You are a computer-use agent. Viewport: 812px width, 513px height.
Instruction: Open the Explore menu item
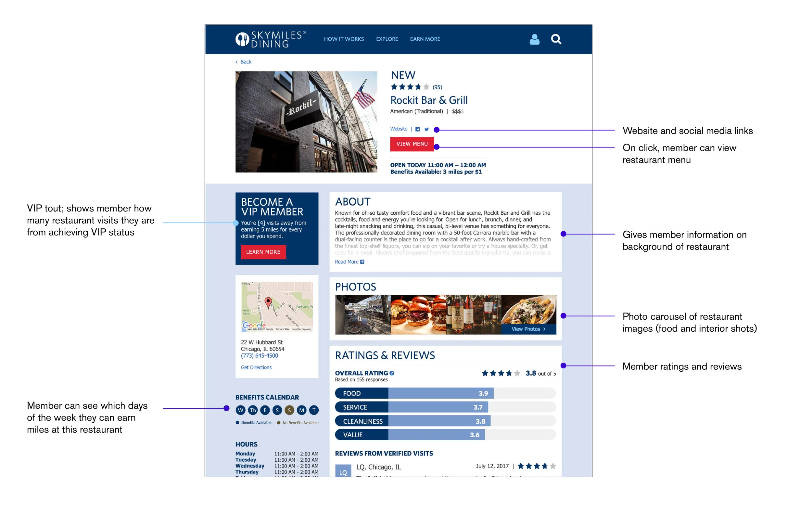(387, 39)
